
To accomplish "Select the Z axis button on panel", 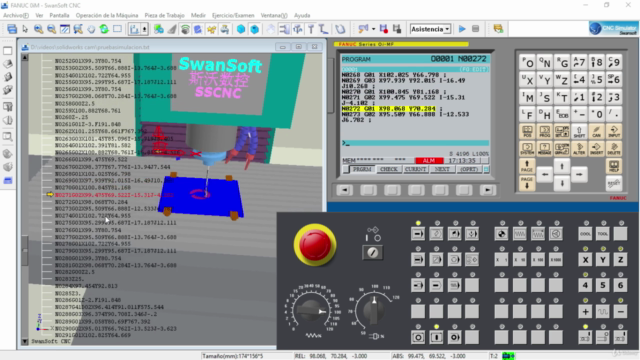I will click(620, 260).
